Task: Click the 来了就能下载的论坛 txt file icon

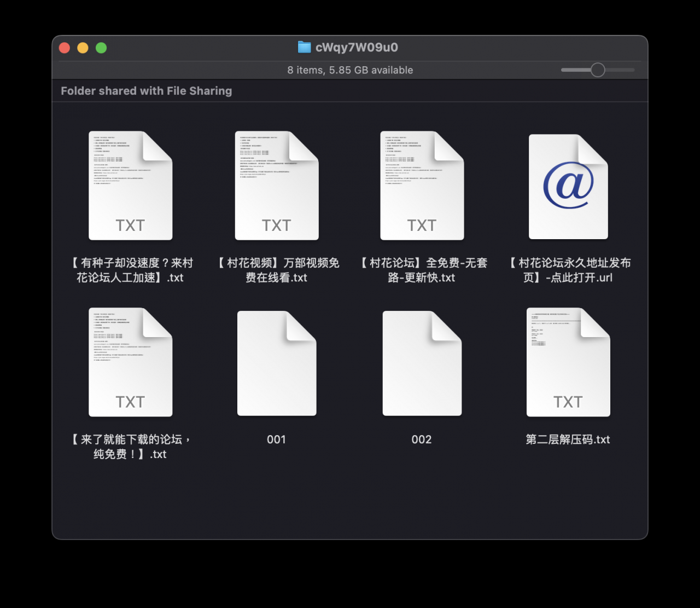Action: tap(130, 362)
